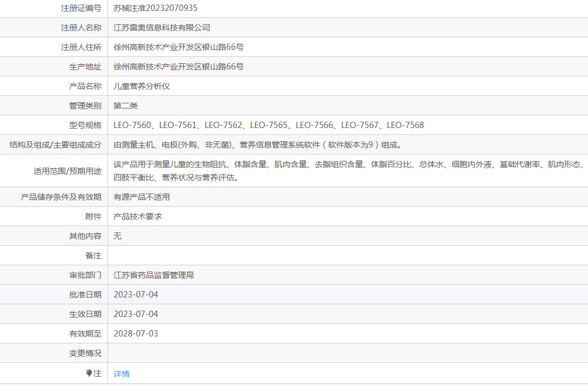Select product name 儿童营养分析仪
This screenshot has width=588, height=387.
(142, 86)
